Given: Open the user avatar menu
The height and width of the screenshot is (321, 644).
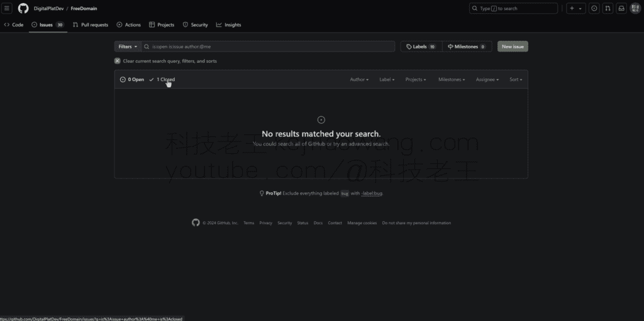Looking at the screenshot, I should [x=635, y=8].
